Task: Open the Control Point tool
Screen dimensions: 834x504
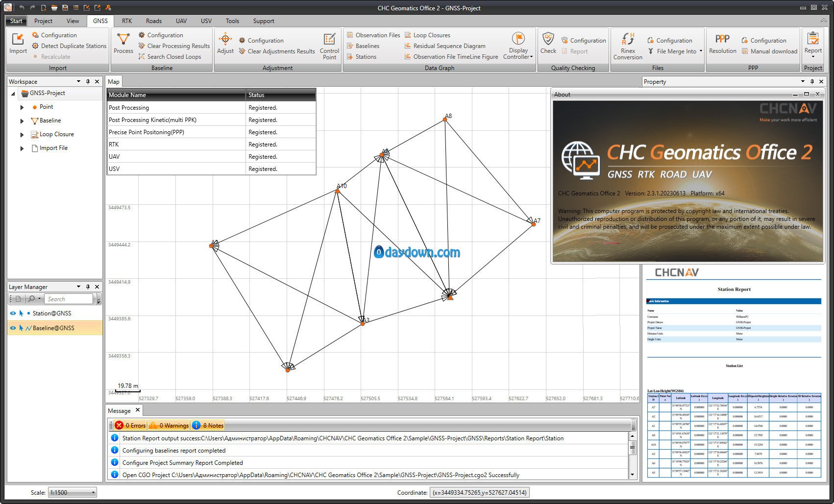Action: pos(329,47)
